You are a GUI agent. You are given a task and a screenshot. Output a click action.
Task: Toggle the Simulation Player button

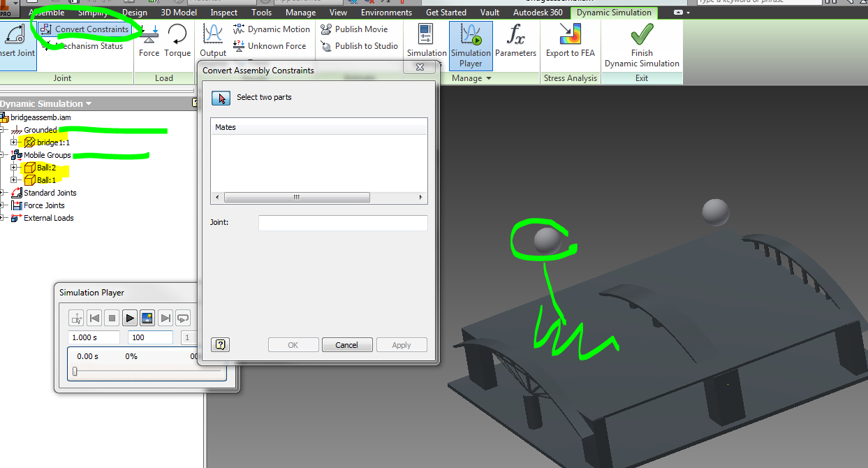click(470, 45)
